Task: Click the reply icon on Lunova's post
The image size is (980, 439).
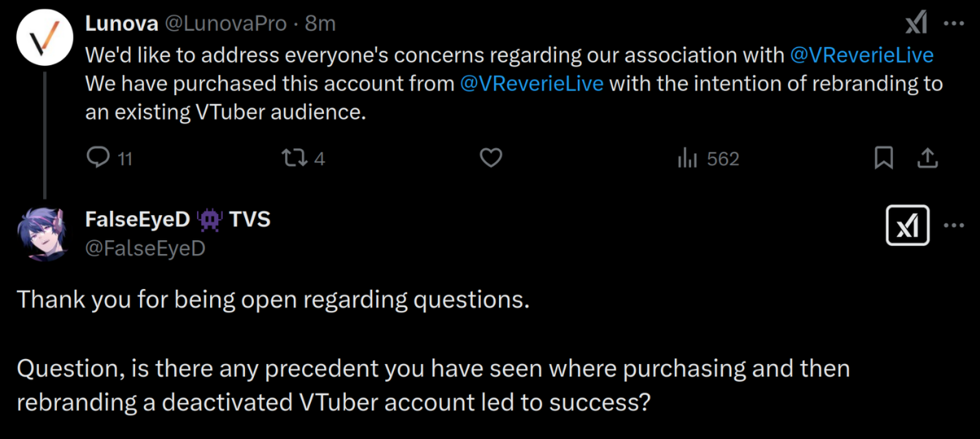Action: pyautogui.click(x=98, y=158)
